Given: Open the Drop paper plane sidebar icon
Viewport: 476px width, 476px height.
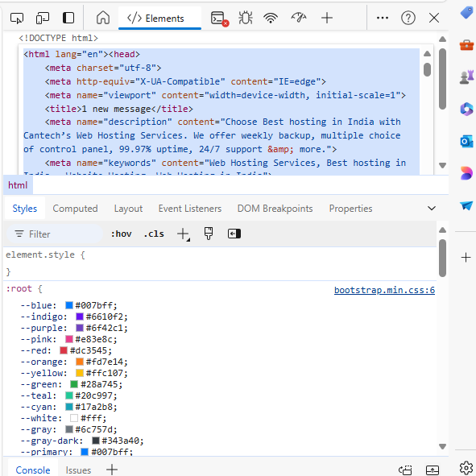Looking at the screenshot, I should [x=466, y=205].
